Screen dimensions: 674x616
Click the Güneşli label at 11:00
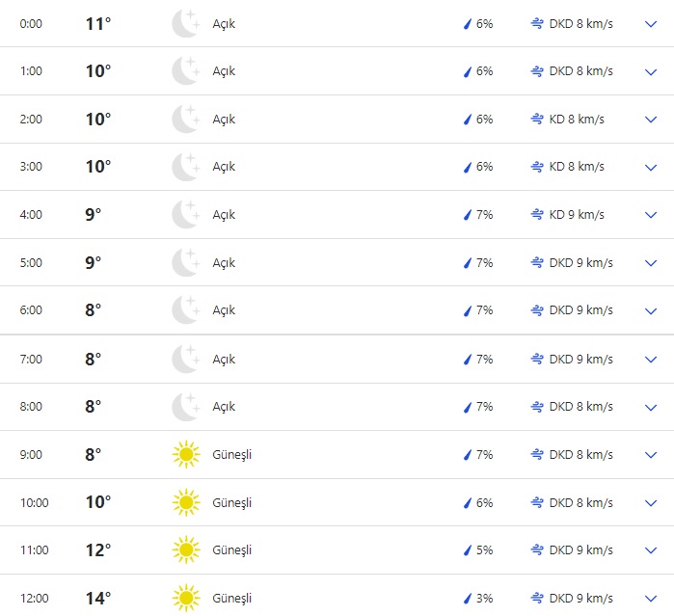tap(232, 549)
